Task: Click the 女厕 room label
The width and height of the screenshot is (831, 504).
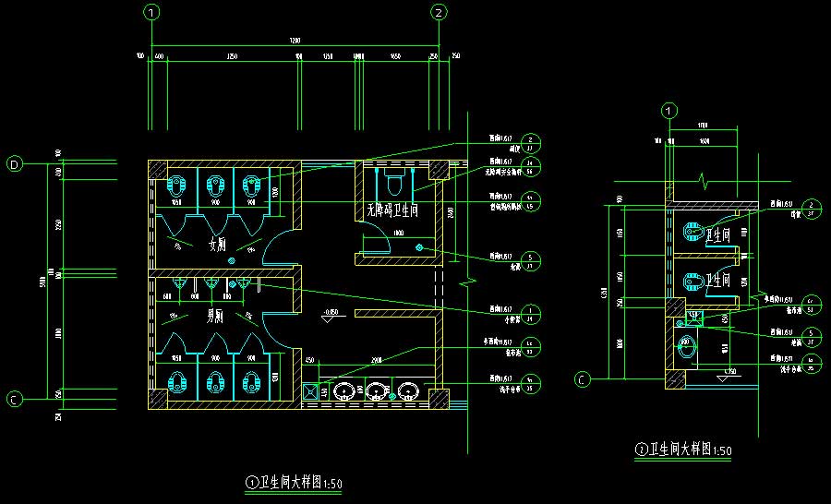Action: tap(217, 245)
